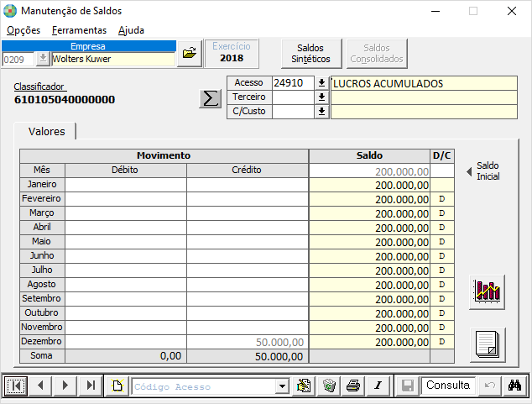Click the Empresa code field 0209

tap(18, 60)
